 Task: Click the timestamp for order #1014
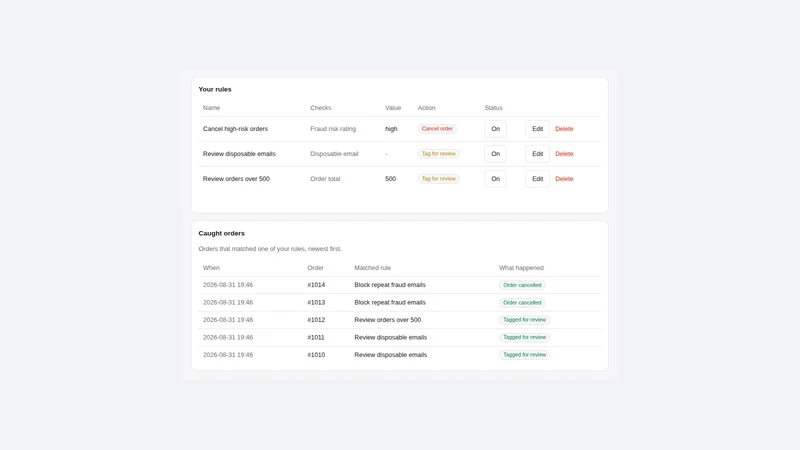tap(228, 285)
